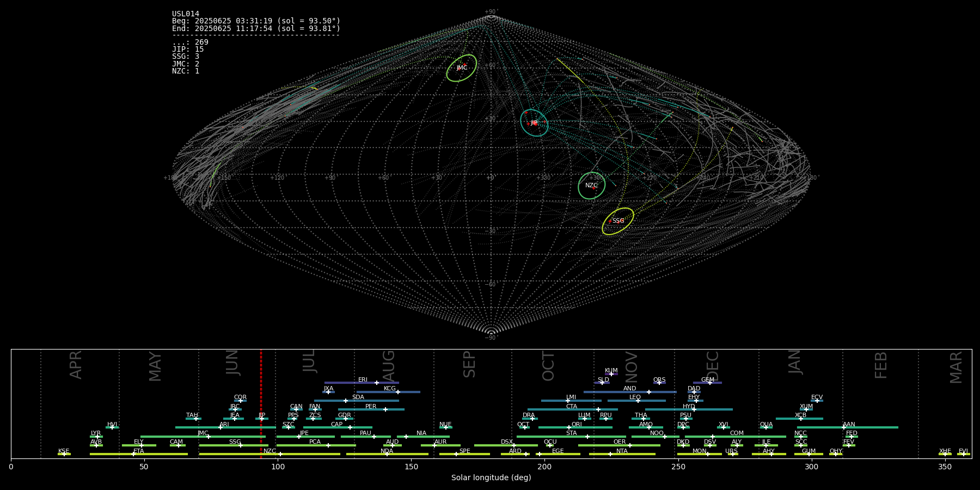980x490 pixels.
Task: Click the AAN shower label in timeline
Action: pos(849,425)
